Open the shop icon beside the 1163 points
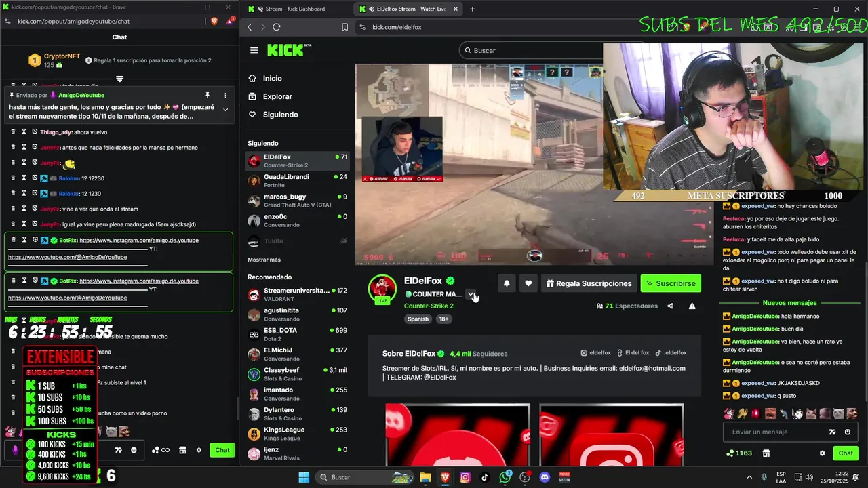Image resolution: width=868 pixels, height=488 pixels. coord(766,453)
